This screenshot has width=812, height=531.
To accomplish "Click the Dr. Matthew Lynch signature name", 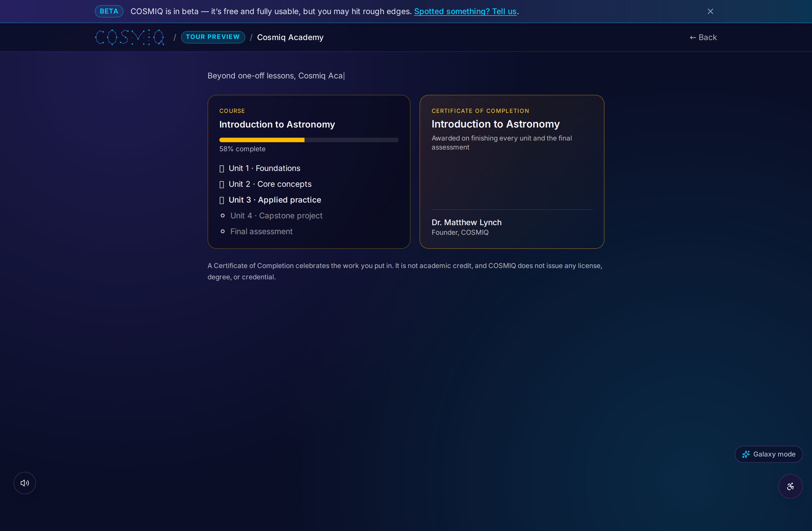I will pyautogui.click(x=466, y=222).
